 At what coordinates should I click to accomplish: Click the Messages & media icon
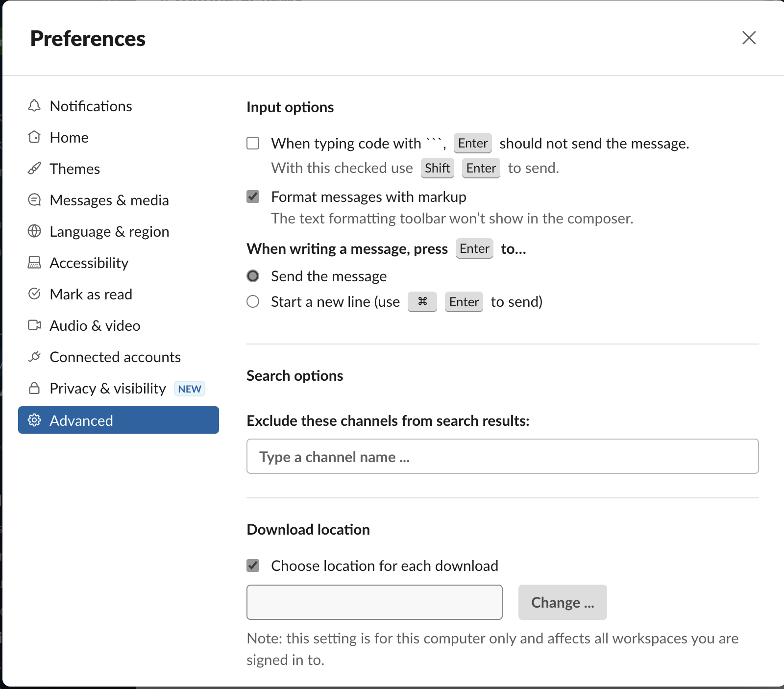pos(34,200)
